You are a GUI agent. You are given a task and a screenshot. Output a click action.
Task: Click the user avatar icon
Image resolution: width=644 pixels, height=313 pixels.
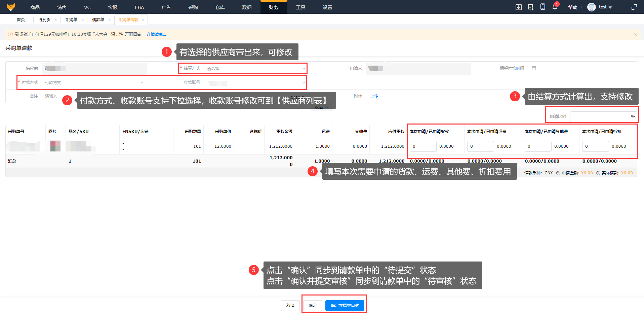coord(592,7)
